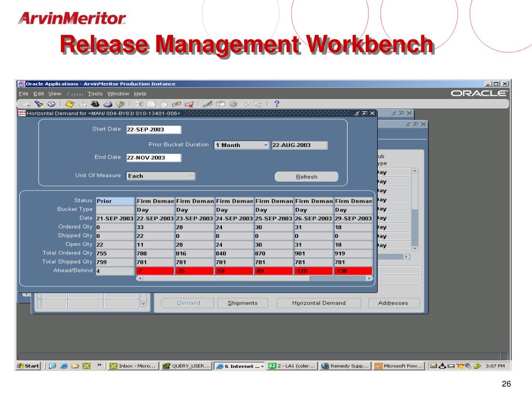
Task: Click the 21-SEP-2003 date cell
Action: pyautogui.click(x=115, y=219)
